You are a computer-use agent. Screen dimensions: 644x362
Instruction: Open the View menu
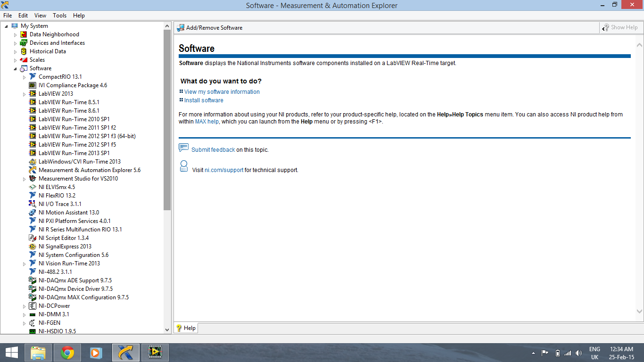tap(41, 16)
